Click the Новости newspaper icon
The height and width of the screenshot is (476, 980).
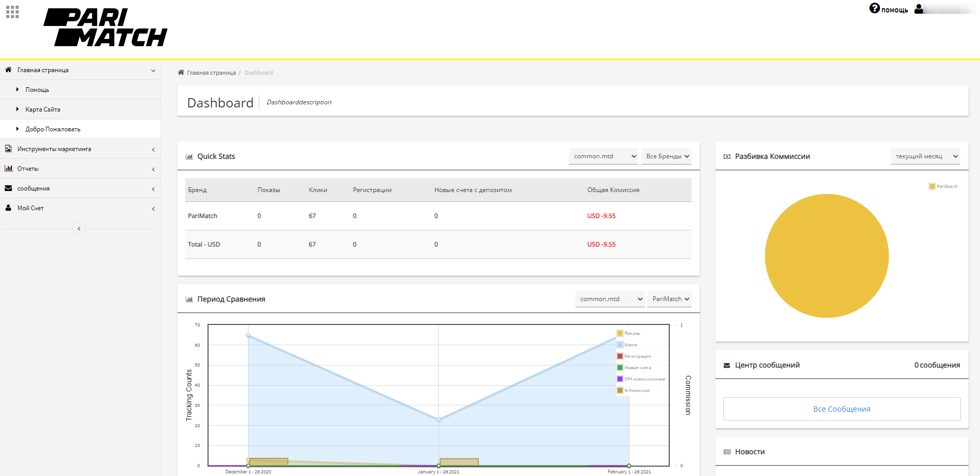[x=727, y=452]
